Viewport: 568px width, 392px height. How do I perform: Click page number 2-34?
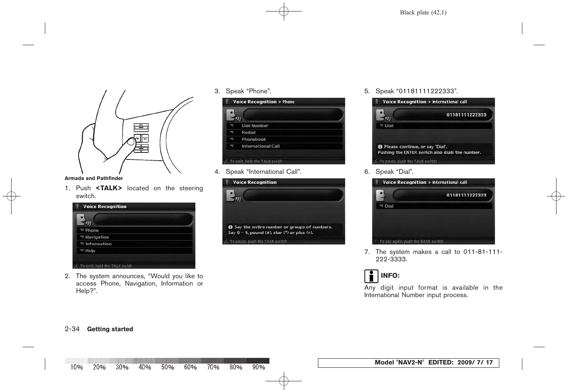click(x=72, y=329)
